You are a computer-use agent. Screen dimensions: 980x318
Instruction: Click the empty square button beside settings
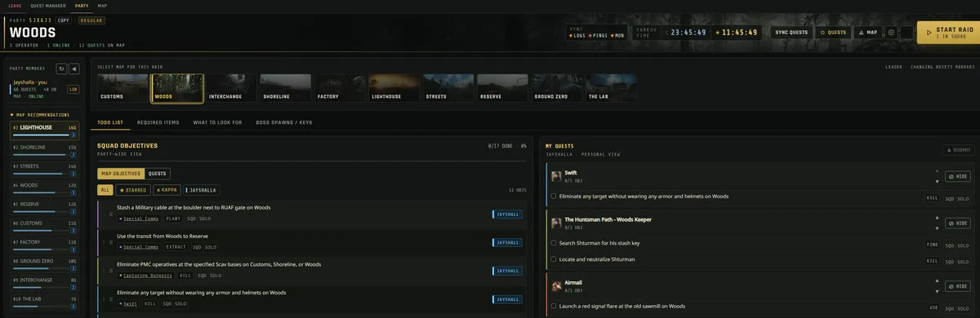pyautogui.click(x=906, y=33)
